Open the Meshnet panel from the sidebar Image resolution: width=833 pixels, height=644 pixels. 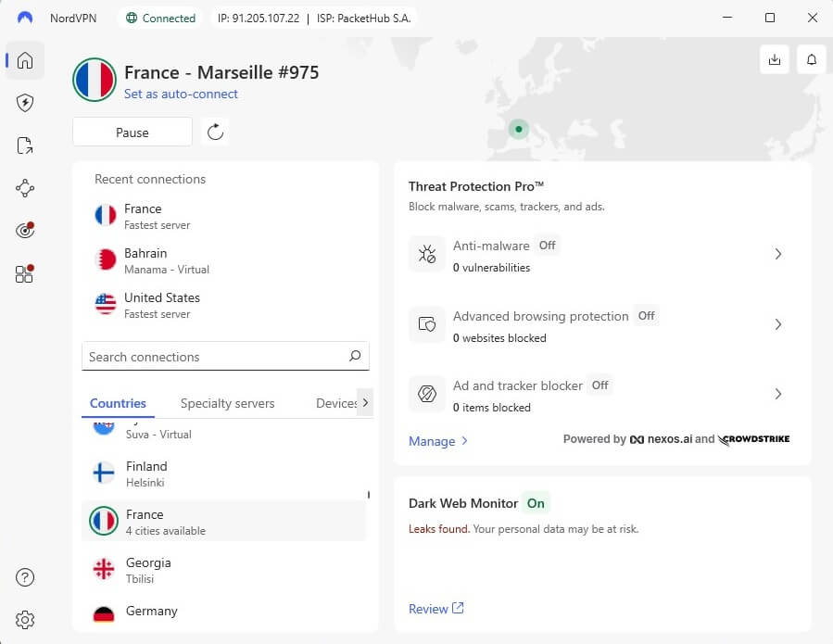[x=25, y=188]
